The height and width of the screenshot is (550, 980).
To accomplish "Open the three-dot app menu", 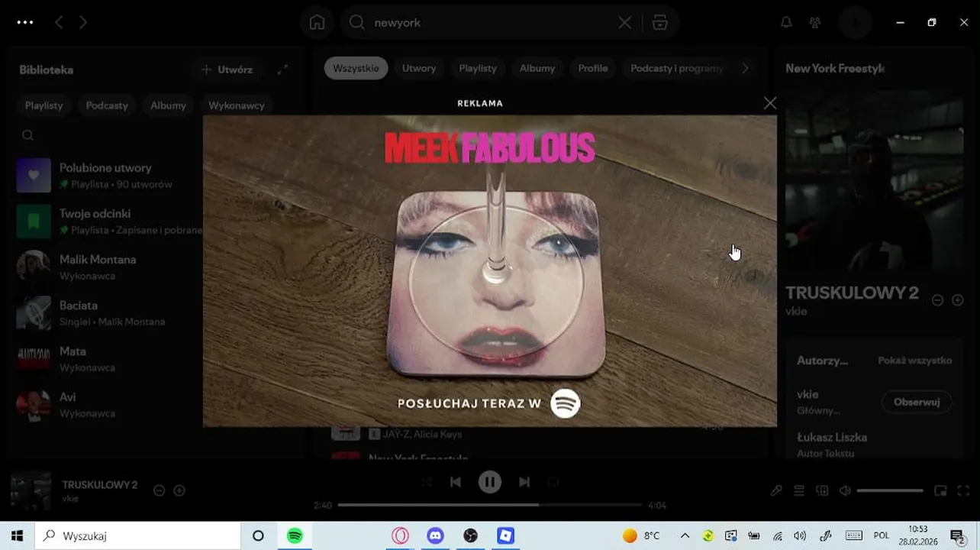I will click(x=25, y=22).
